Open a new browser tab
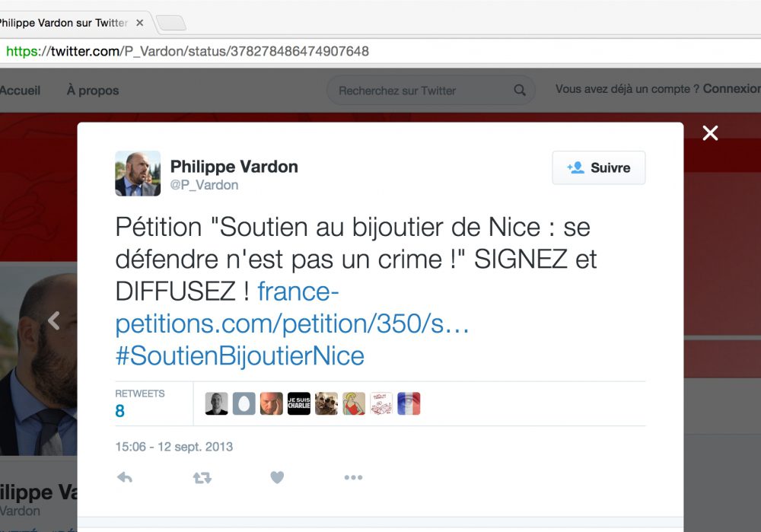This screenshot has width=761, height=532. click(171, 23)
